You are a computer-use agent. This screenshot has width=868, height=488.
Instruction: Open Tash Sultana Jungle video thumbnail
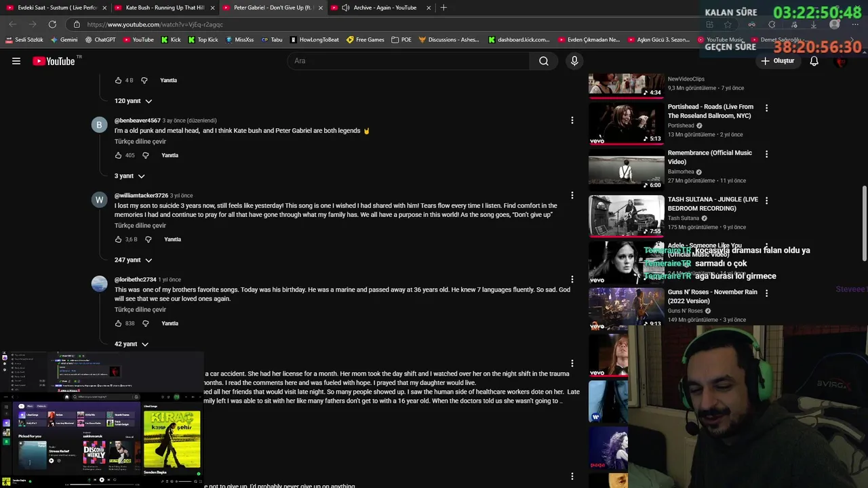coord(627,216)
